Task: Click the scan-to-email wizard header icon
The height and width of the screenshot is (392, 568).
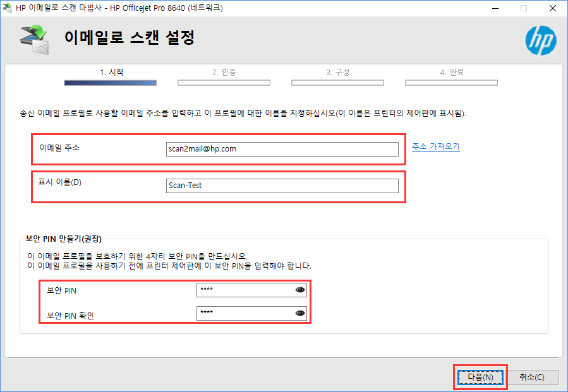Action: coord(34,40)
